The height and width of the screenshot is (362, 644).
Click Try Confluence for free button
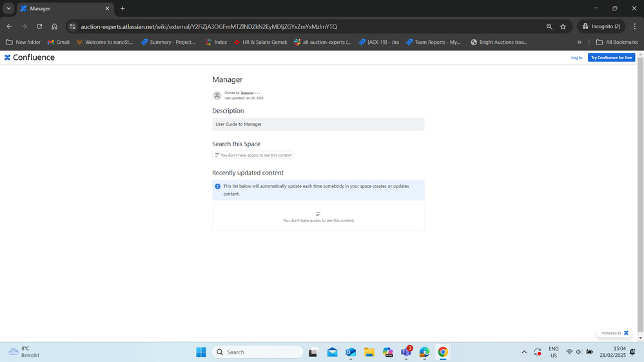[x=611, y=57]
